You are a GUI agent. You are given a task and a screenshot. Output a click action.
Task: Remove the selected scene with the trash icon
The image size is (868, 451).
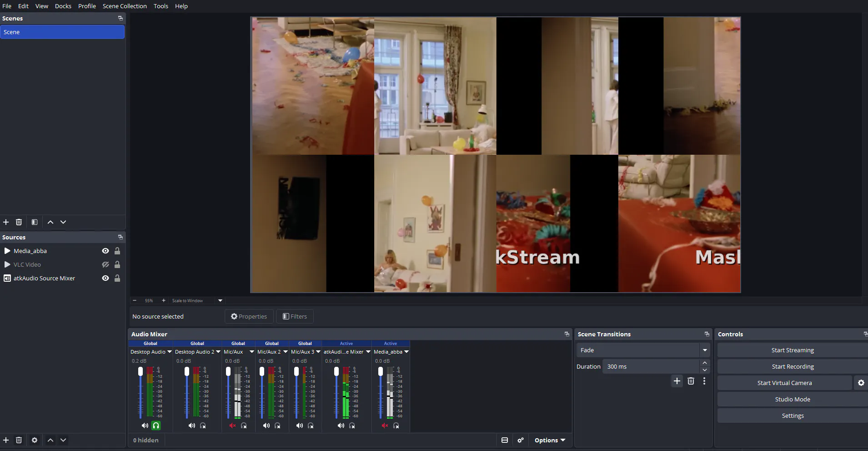(x=19, y=222)
